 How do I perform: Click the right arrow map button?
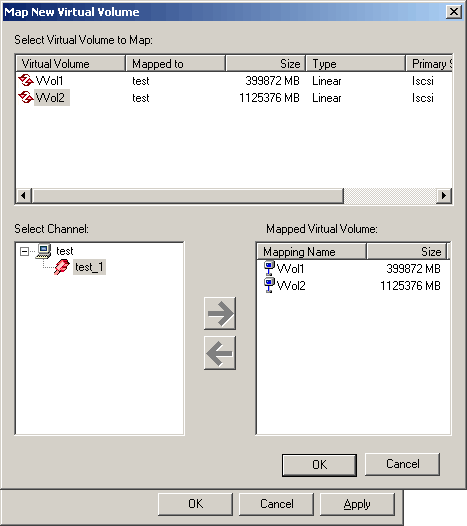click(x=220, y=313)
